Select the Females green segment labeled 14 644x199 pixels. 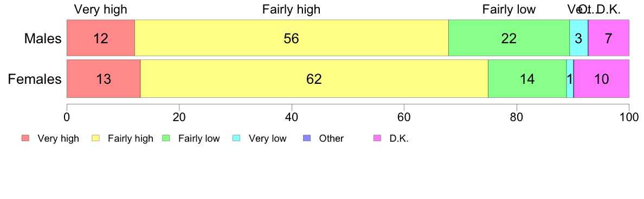pyautogui.click(x=527, y=78)
